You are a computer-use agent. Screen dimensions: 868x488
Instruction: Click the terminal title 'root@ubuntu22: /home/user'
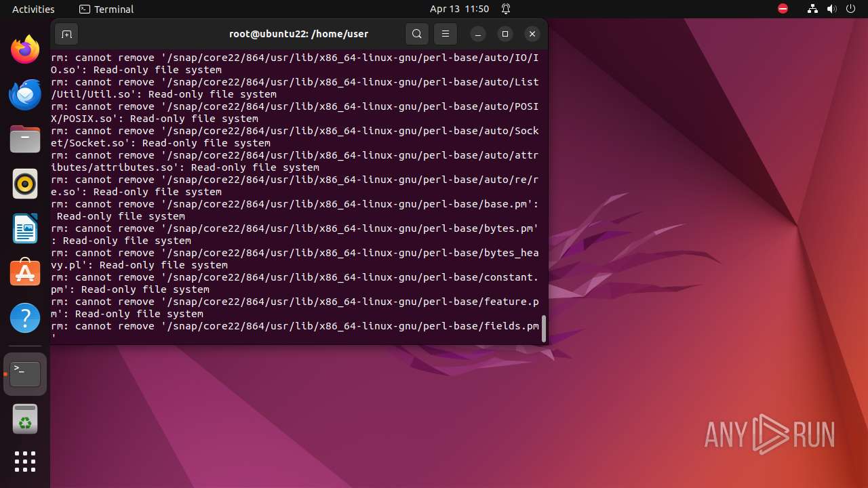pyautogui.click(x=299, y=34)
